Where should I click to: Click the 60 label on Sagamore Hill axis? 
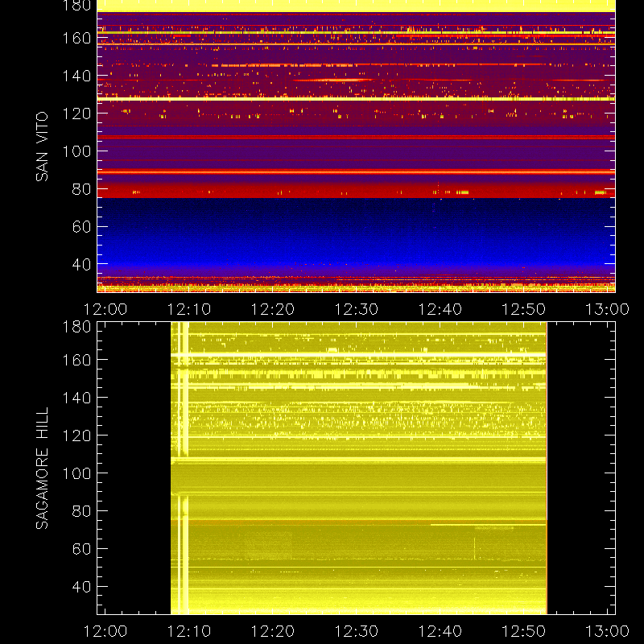pos(81,549)
